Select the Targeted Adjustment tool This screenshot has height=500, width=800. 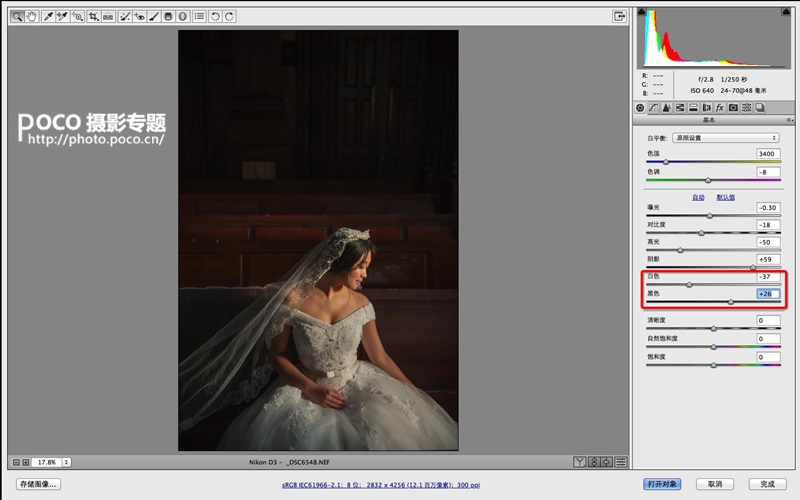pyautogui.click(x=77, y=16)
